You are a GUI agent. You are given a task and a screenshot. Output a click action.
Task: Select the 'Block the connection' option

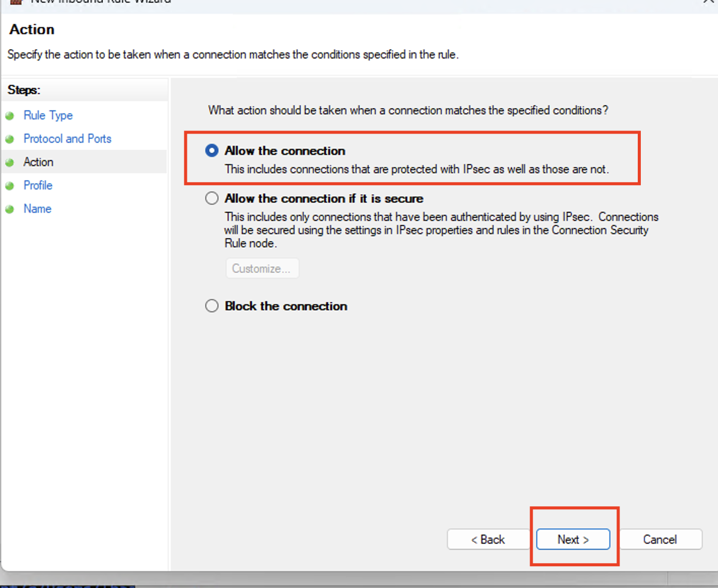pos(212,306)
